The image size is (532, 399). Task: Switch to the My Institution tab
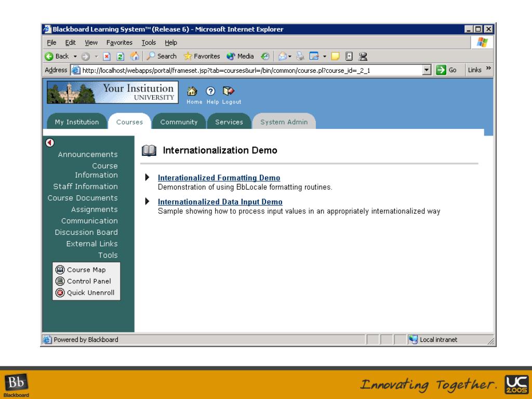point(77,122)
